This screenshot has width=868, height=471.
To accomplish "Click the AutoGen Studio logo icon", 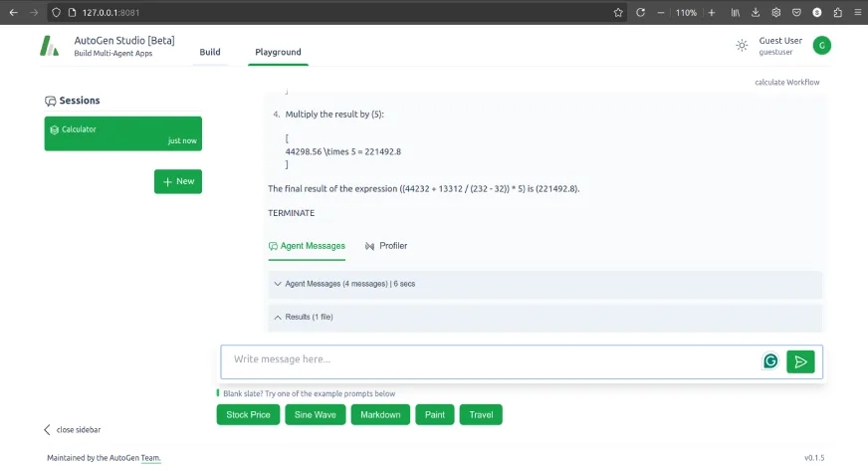I will click(49, 46).
